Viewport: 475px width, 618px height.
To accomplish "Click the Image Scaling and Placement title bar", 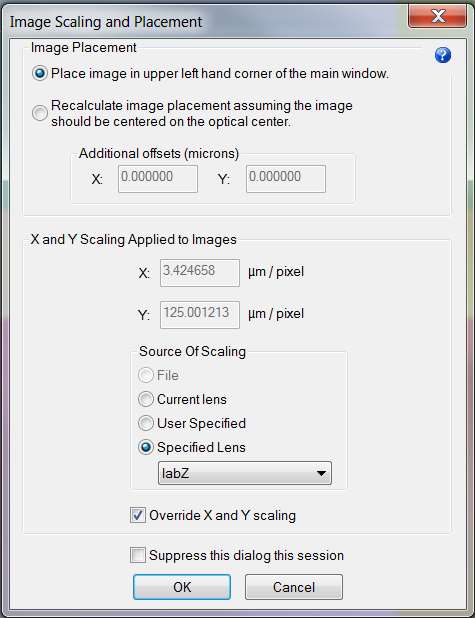I will point(205,22).
